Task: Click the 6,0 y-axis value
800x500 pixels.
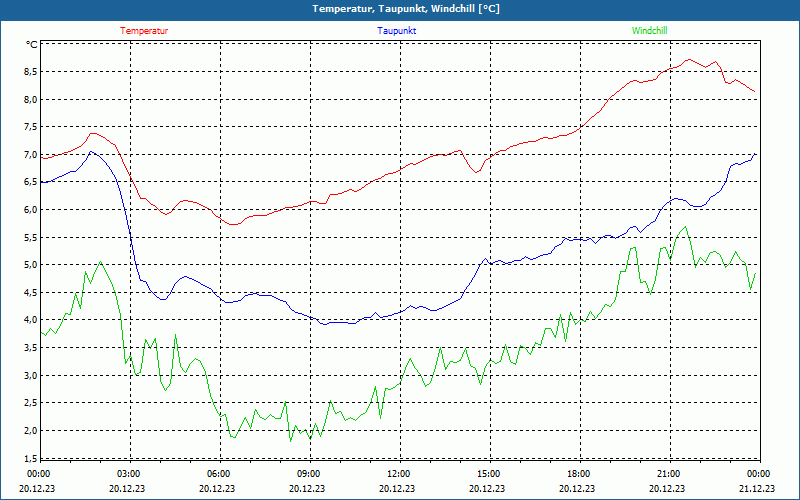Action: click(31, 210)
